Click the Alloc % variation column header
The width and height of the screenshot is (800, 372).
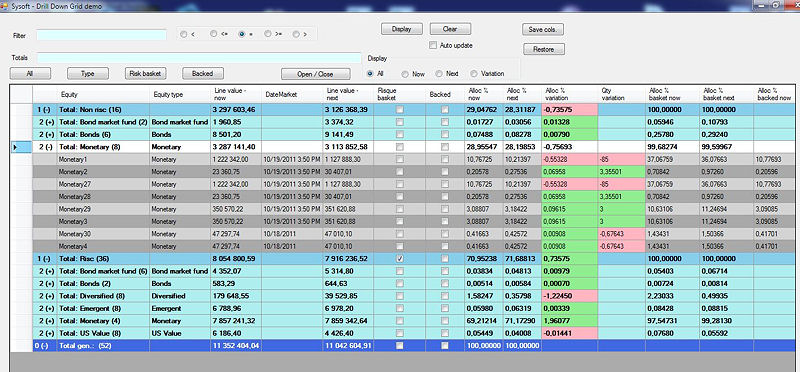tap(569, 94)
